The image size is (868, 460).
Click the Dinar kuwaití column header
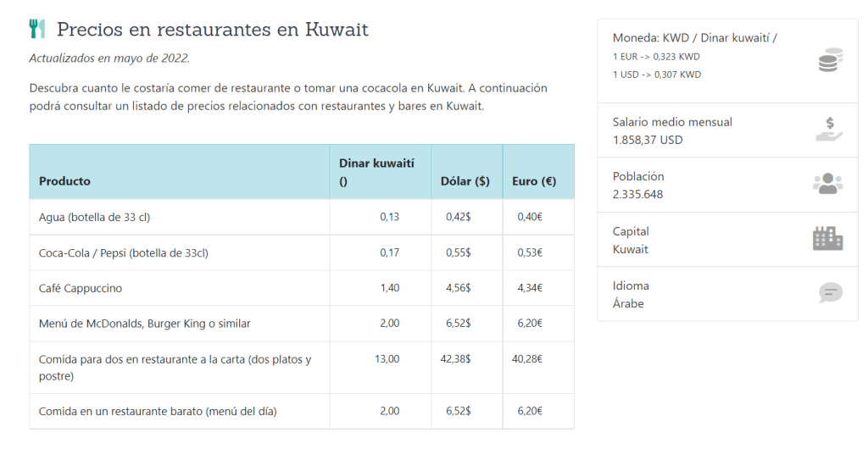376,171
